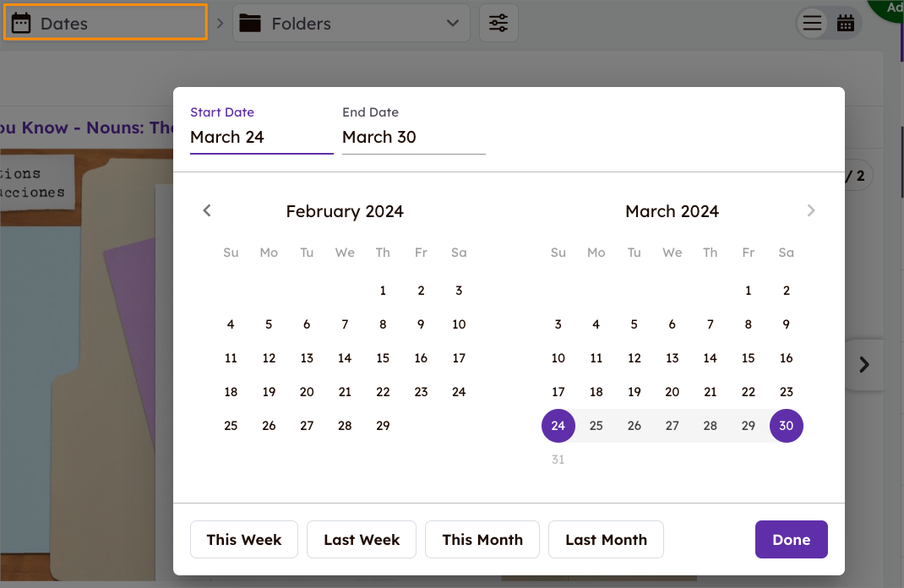Image resolution: width=904 pixels, height=588 pixels.
Task: Pick March 2 in calendar
Action: [787, 291]
